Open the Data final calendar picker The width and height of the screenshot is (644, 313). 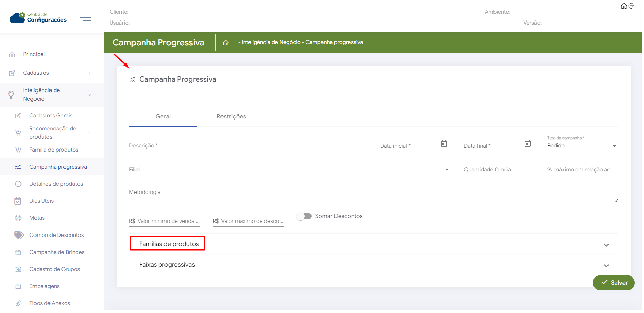tap(527, 144)
